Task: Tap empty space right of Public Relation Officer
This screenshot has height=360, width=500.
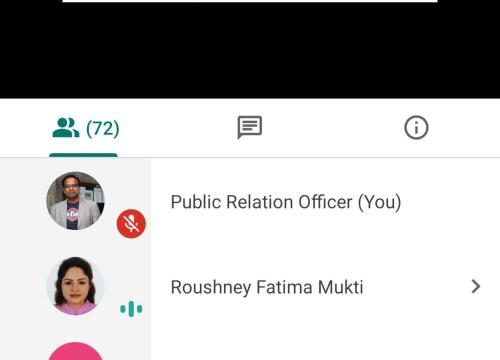Action: click(x=450, y=202)
